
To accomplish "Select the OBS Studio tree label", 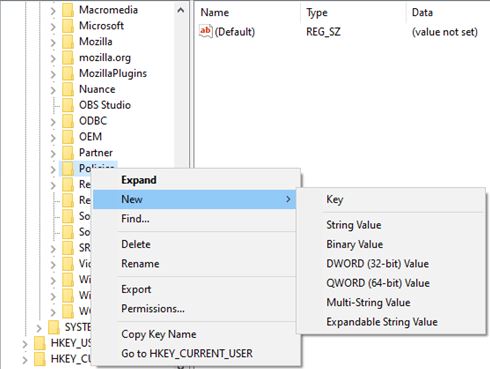I will [x=105, y=105].
